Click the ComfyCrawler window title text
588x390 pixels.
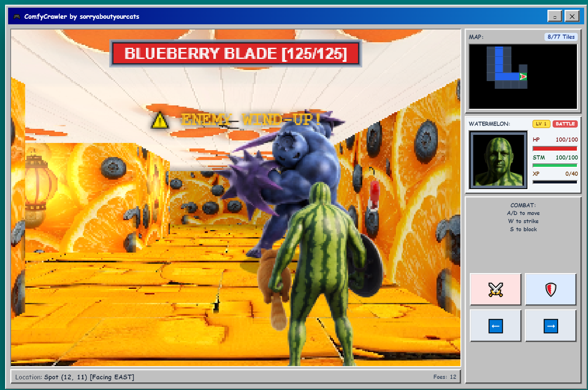coord(82,17)
